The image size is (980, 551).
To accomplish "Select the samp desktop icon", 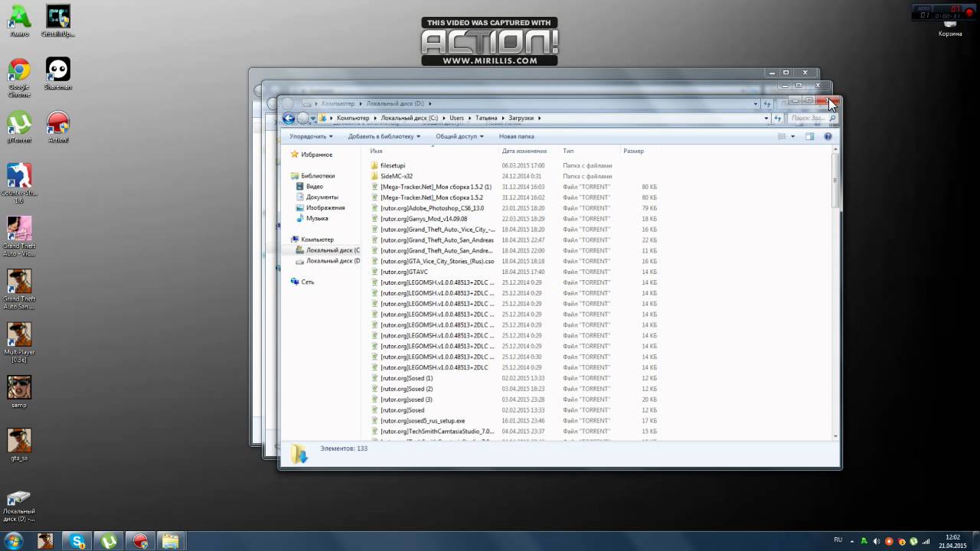I will click(19, 392).
